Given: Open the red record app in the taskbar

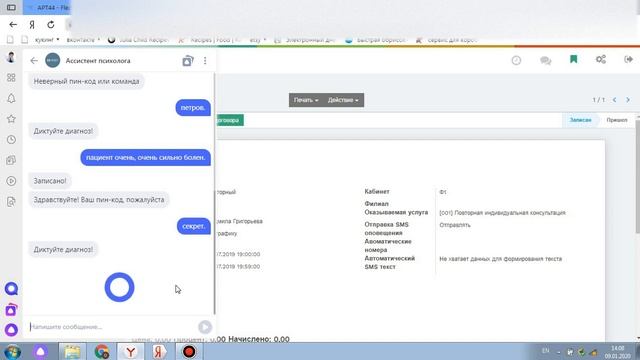Looking at the screenshot, I should click(x=189, y=351).
